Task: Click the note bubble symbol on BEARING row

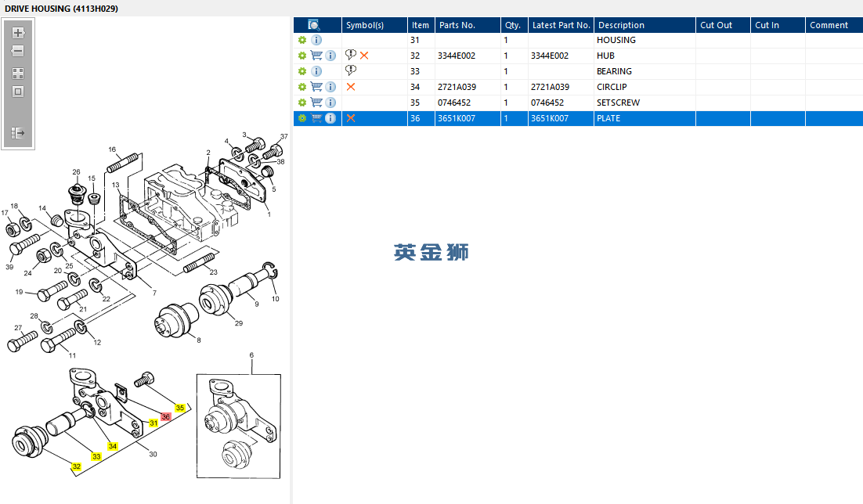Action: coord(351,70)
